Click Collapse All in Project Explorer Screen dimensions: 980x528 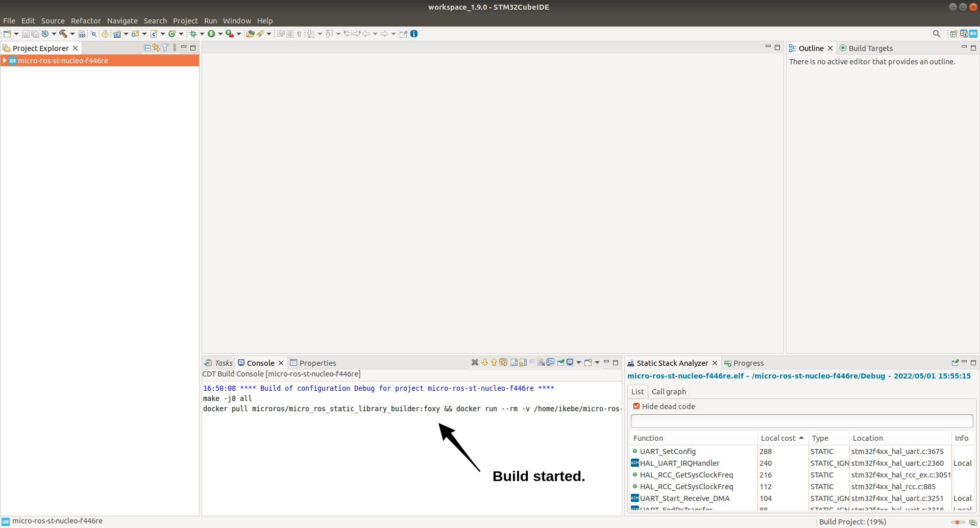[147, 47]
